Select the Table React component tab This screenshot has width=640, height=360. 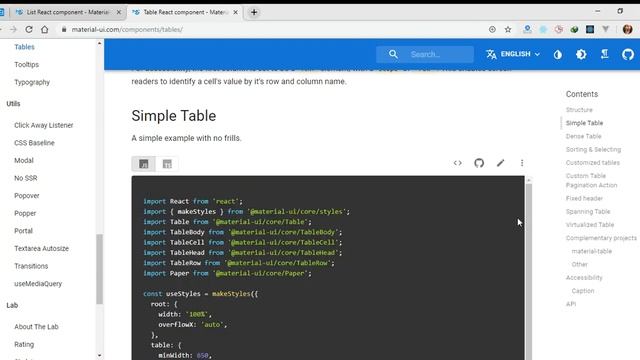coord(184,12)
